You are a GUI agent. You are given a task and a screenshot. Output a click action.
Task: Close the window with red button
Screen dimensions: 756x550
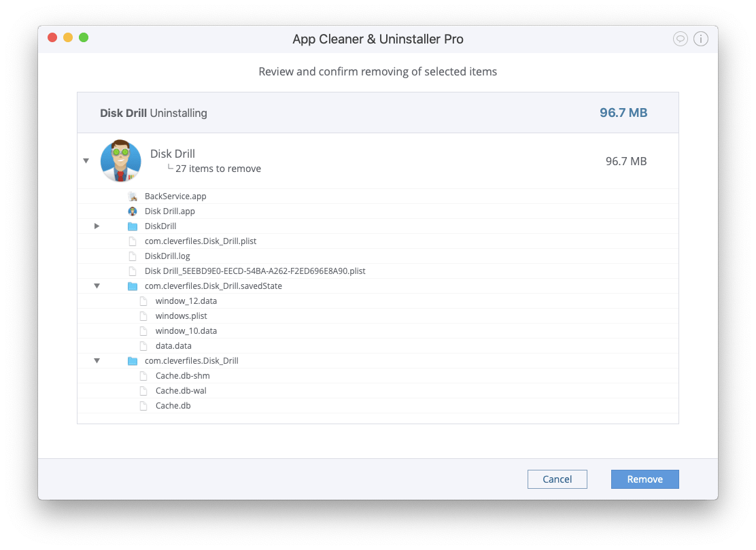[52, 37]
